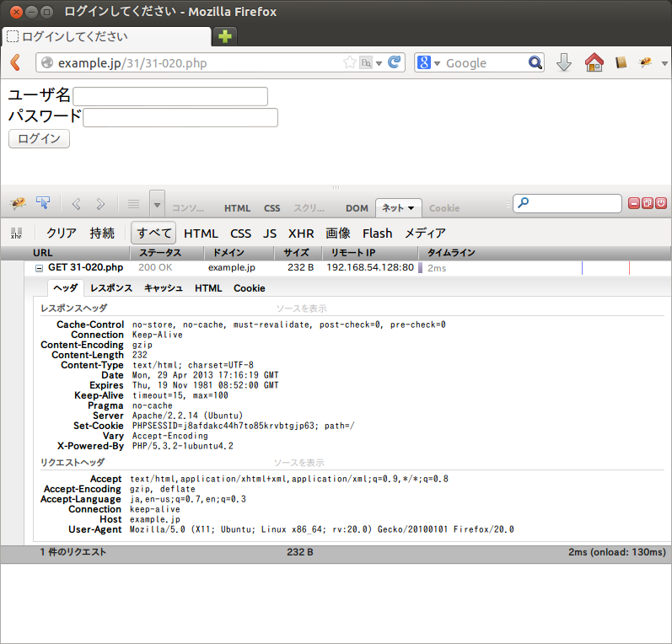672x644 pixels.
Task: Open the スクリ... script tab
Action: click(309, 208)
